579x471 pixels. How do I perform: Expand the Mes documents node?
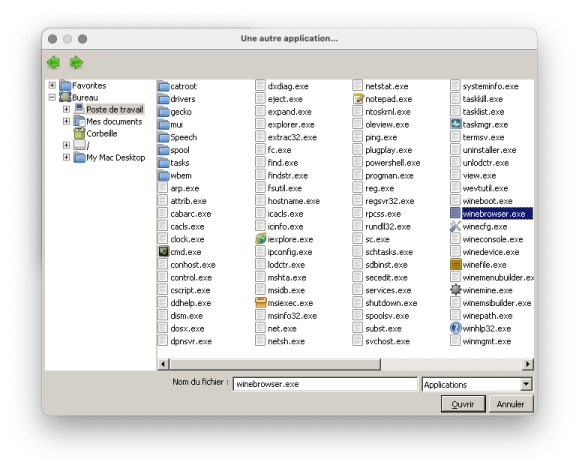coord(66,121)
